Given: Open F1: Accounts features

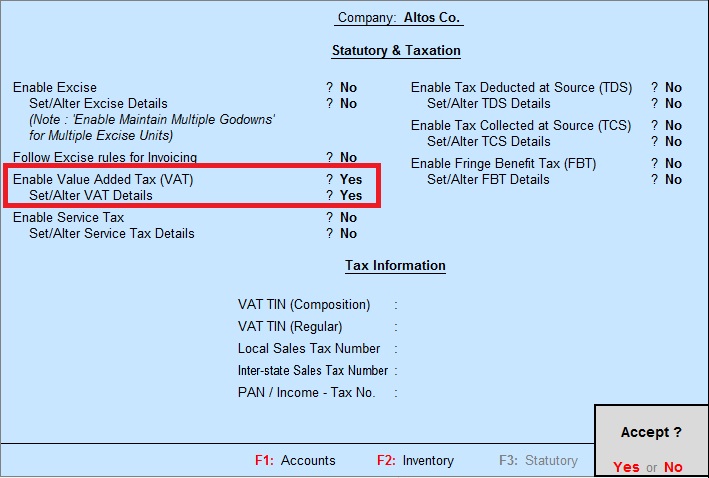Looking at the screenshot, I should (x=295, y=461).
